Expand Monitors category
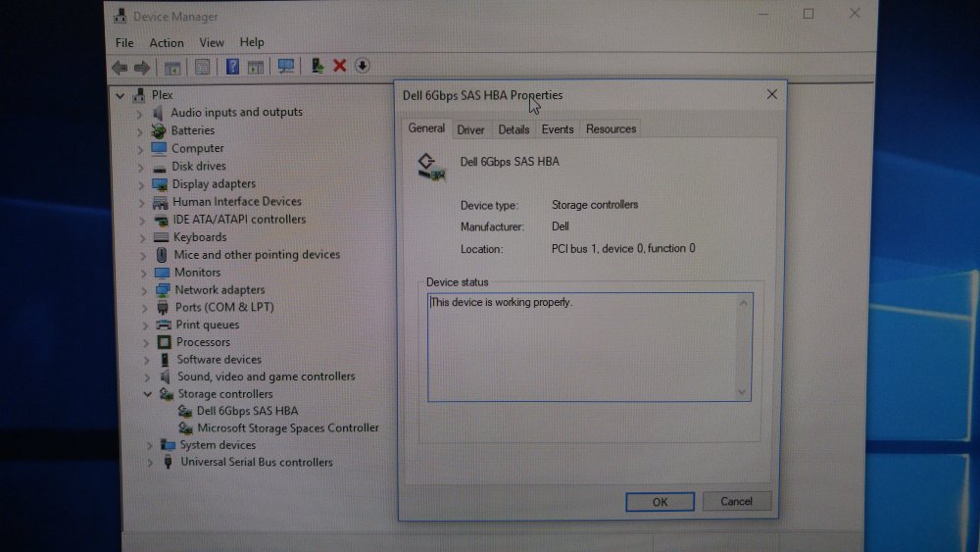980x552 pixels. [x=143, y=274]
